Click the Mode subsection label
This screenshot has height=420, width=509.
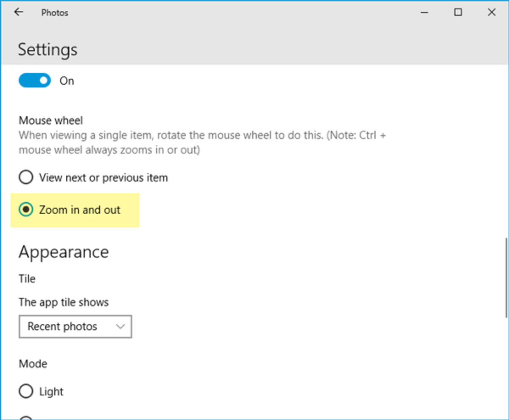[x=33, y=364]
